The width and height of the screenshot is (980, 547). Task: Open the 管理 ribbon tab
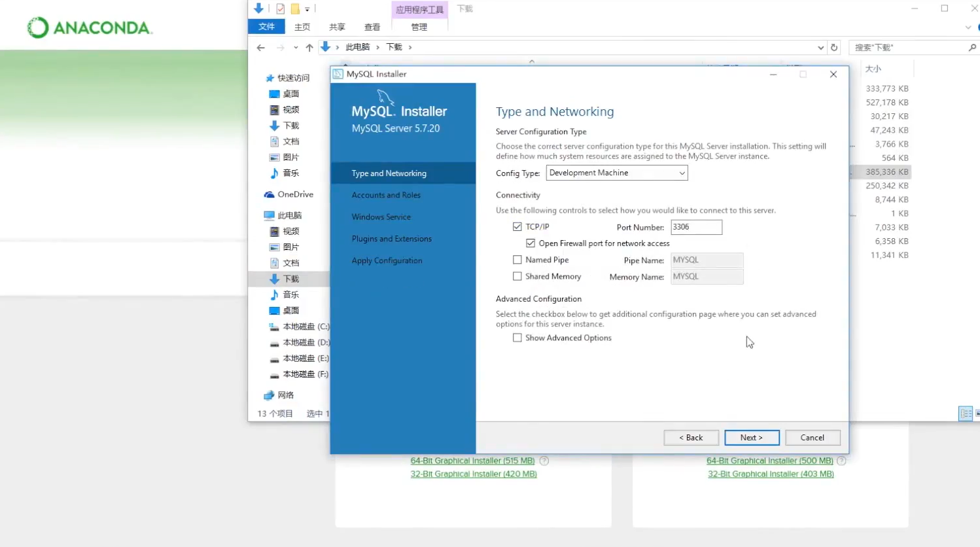coord(419,27)
